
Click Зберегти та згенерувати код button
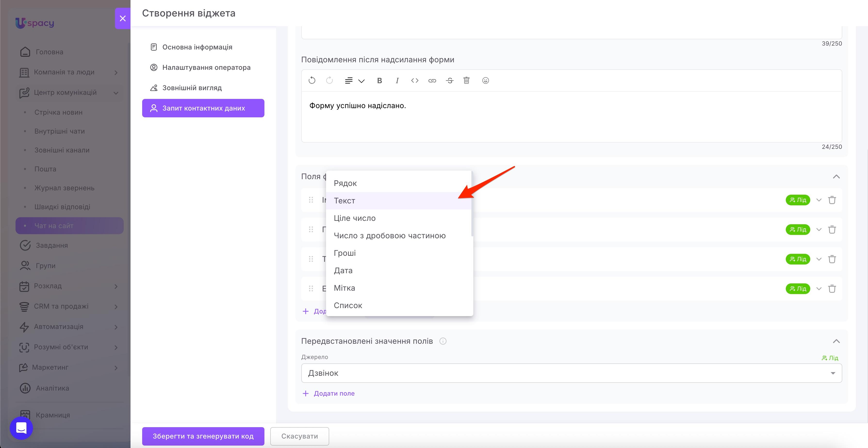(x=203, y=436)
